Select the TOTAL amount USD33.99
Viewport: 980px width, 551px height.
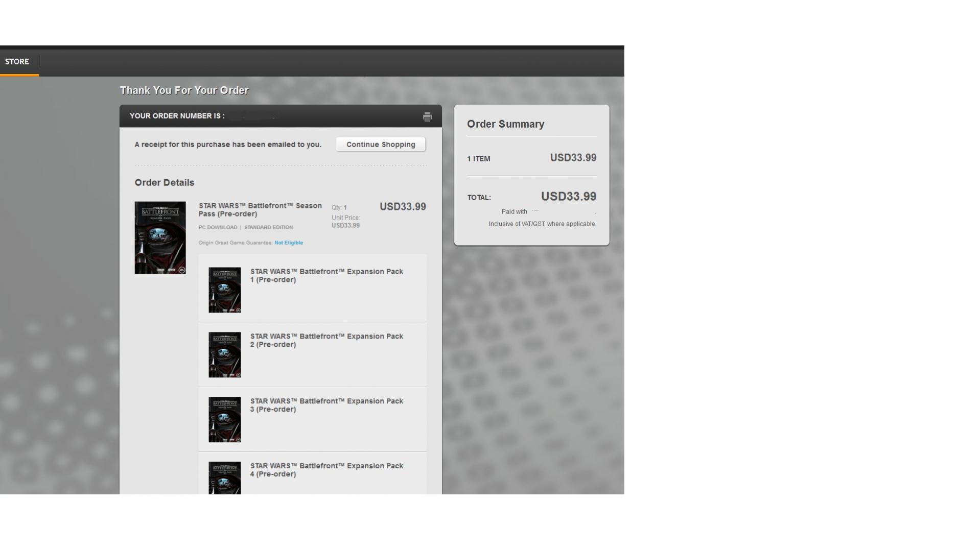coord(569,197)
